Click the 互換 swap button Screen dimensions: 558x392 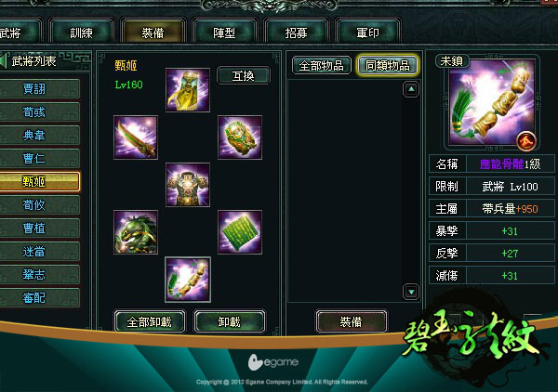[244, 75]
